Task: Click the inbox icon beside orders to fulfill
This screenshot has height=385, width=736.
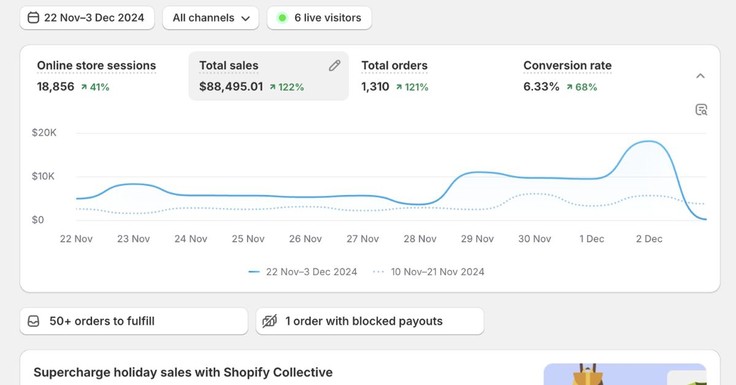Action: point(33,321)
